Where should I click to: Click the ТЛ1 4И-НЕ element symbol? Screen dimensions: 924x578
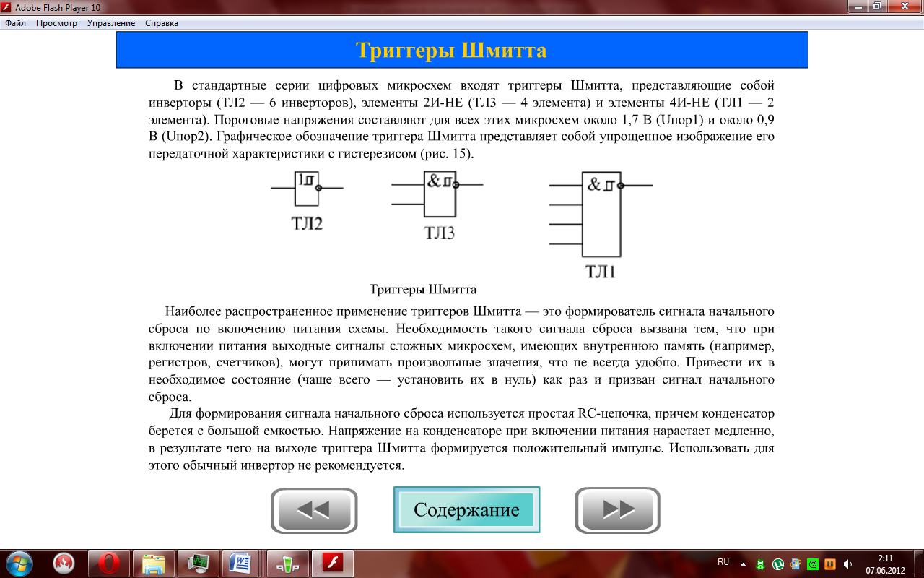tap(601, 215)
